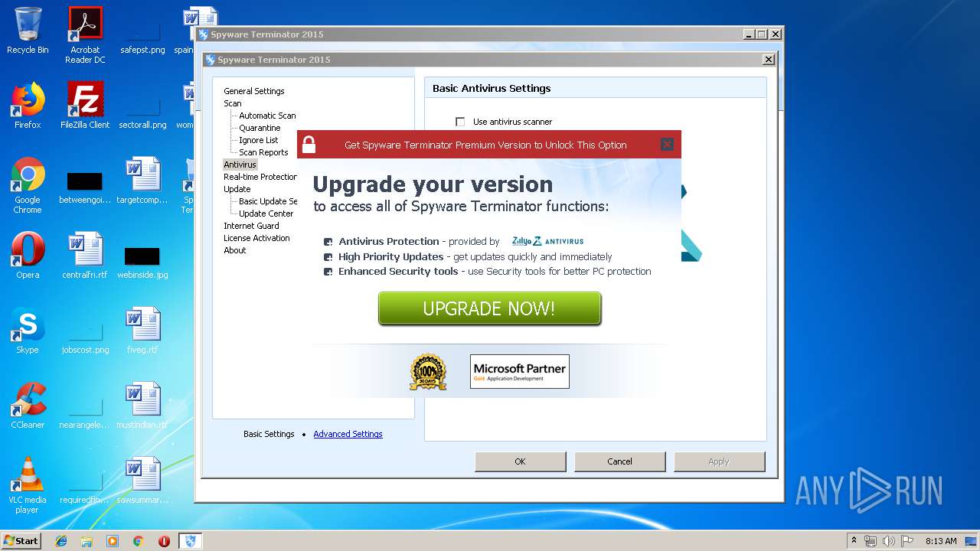Viewport: 980px width, 551px height.
Task: Open Firefox desktop shortcut
Action: pos(28,106)
